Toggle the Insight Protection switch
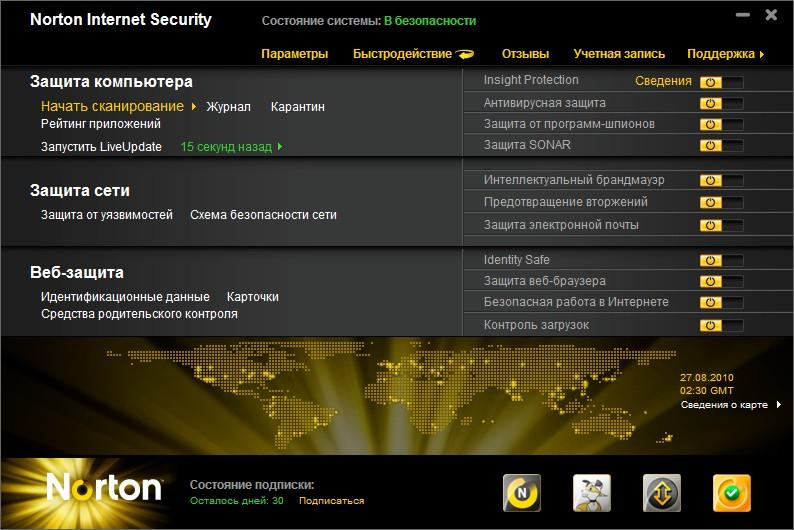This screenshot has height=530, width=794. coord(721,83)
